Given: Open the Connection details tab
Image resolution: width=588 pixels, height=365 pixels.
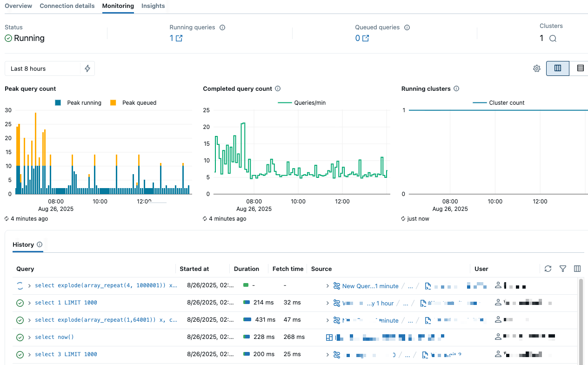Looking at the screenshot, I should point(67,6).
